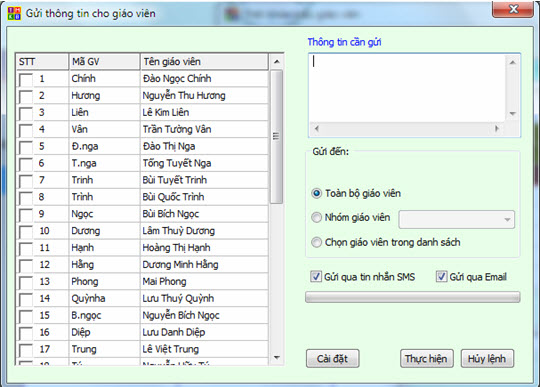Mark checkbox for Bùi Quốc Trình

[26, 198]
